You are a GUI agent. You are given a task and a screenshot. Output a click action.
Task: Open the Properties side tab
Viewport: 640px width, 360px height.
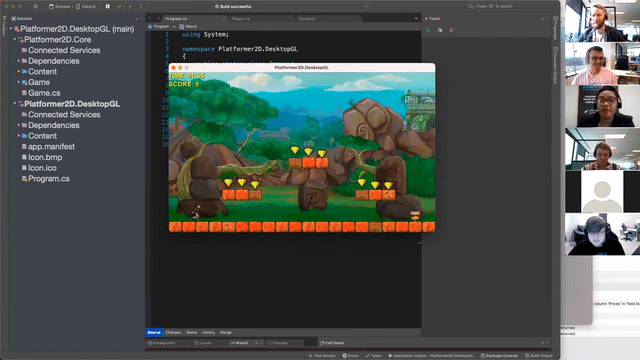point(555,28)
